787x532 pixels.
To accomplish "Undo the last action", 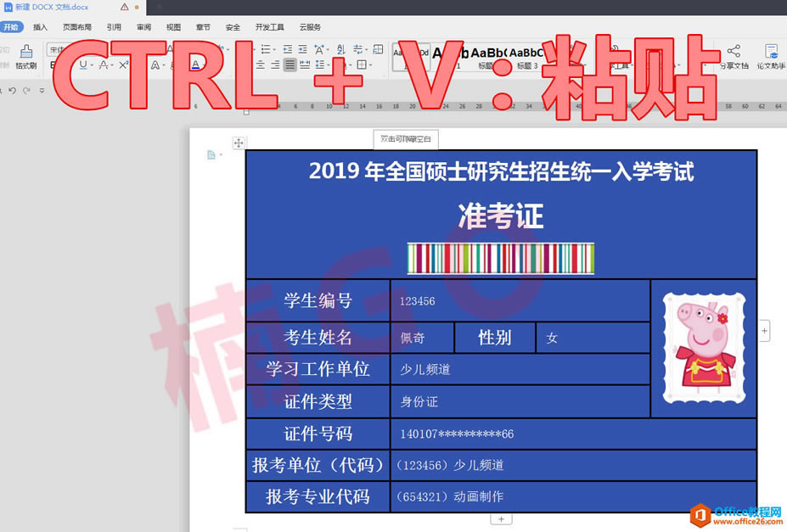I will click(12, 90).
